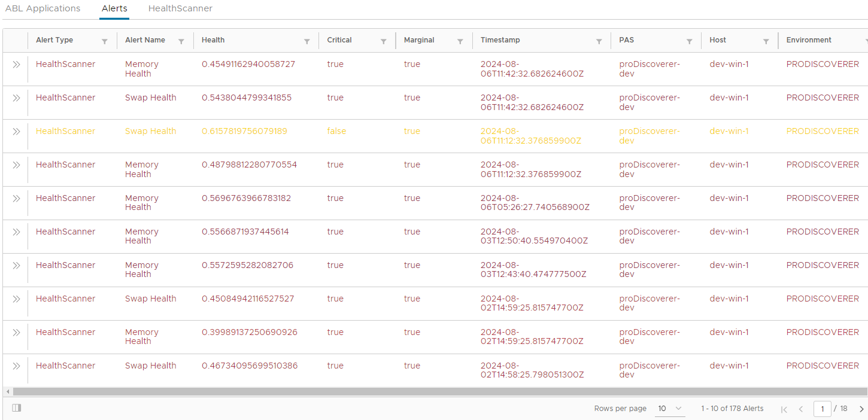The width and height of the screenshot is (868, 420).
Task: Open the Timestamp column filter
Action: (x=599, y=40)
